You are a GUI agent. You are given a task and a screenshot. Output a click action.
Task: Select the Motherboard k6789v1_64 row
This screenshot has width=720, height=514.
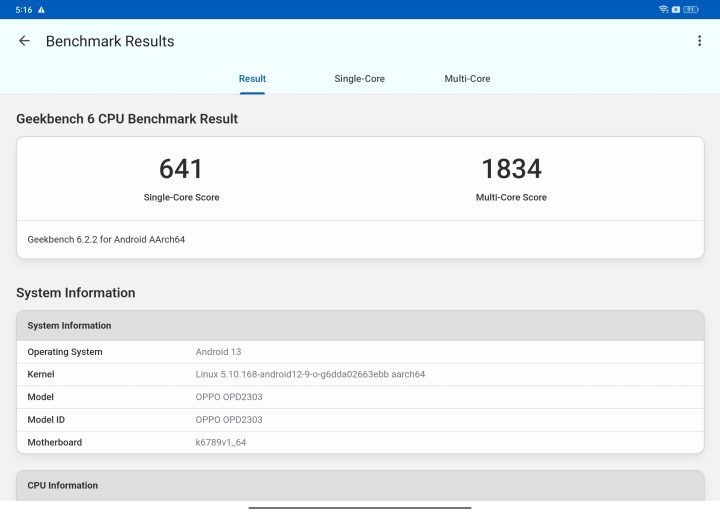tap(360, 442)
